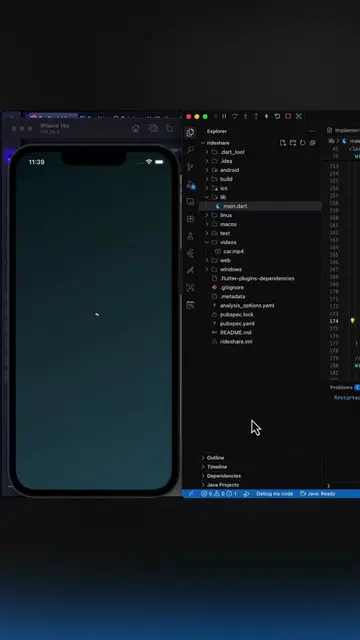The image size is (360, 640).
Task: Click the Java Ready status item
Action: [x=318, y=493]
